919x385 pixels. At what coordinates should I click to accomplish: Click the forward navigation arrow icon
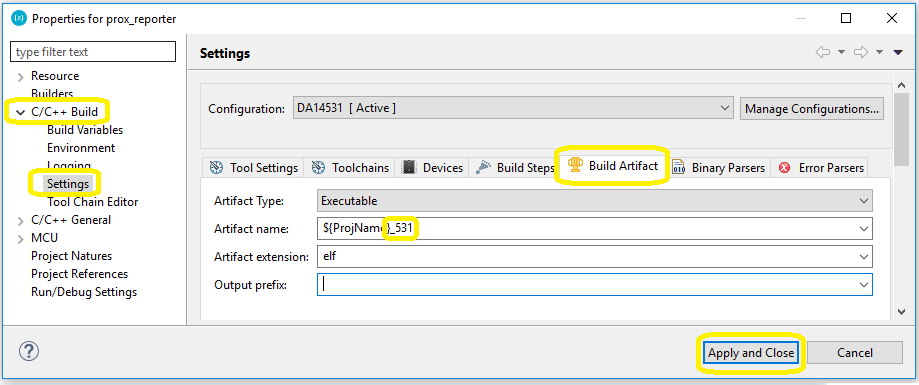pyautogui.click(x=860, y=53)
